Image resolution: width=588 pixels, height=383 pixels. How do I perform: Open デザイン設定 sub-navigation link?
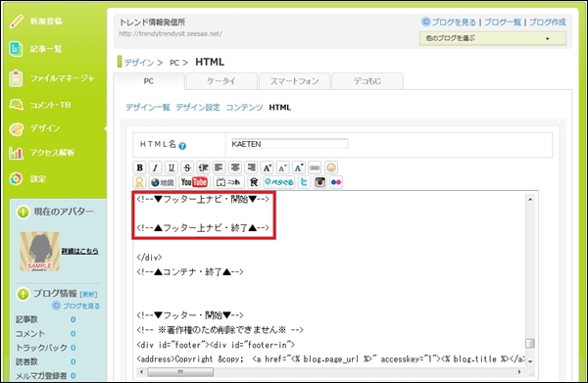pos(198,108)
